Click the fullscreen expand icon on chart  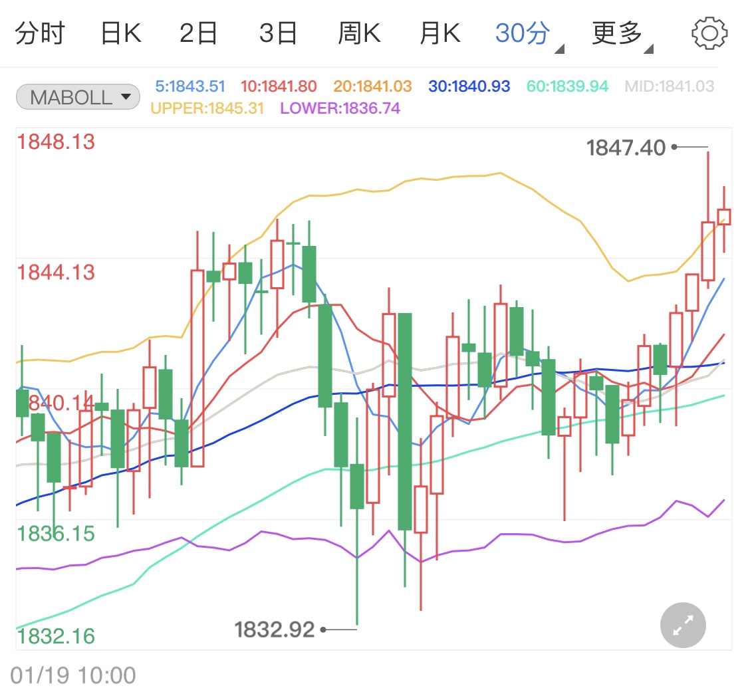pos(682,625)
